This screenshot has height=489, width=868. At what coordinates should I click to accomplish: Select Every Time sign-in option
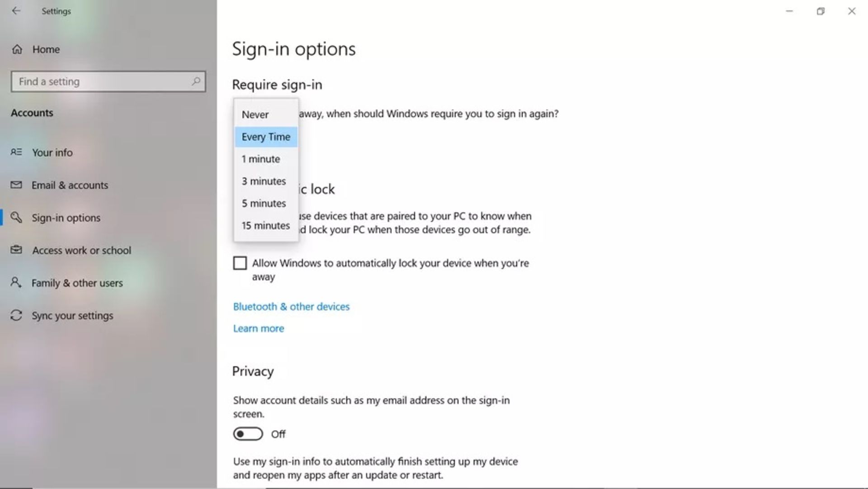(266, 137)
